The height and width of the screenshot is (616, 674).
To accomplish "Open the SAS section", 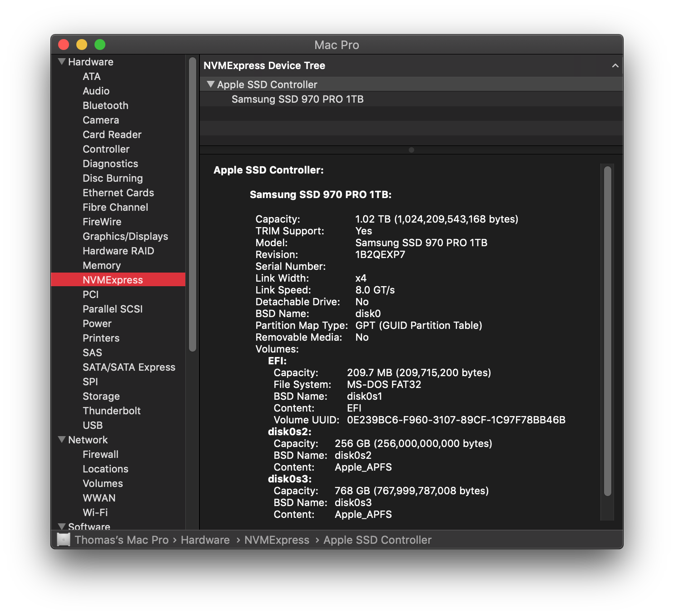I will (92, 353).
